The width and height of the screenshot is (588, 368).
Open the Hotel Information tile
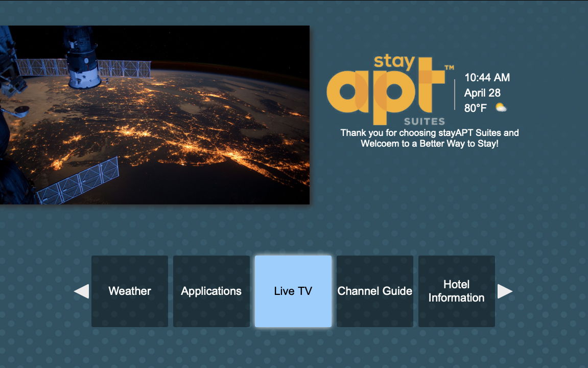click(x=457, y=291)
